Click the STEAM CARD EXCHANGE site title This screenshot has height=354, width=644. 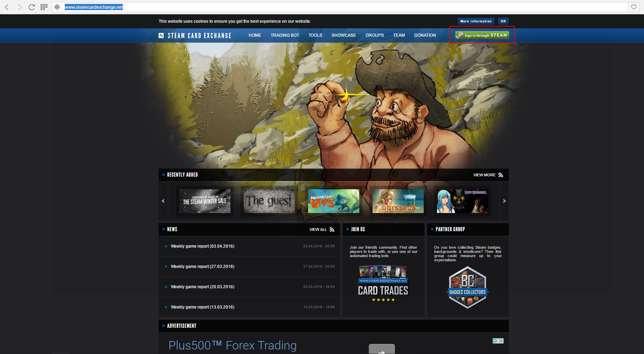point(200,36)
